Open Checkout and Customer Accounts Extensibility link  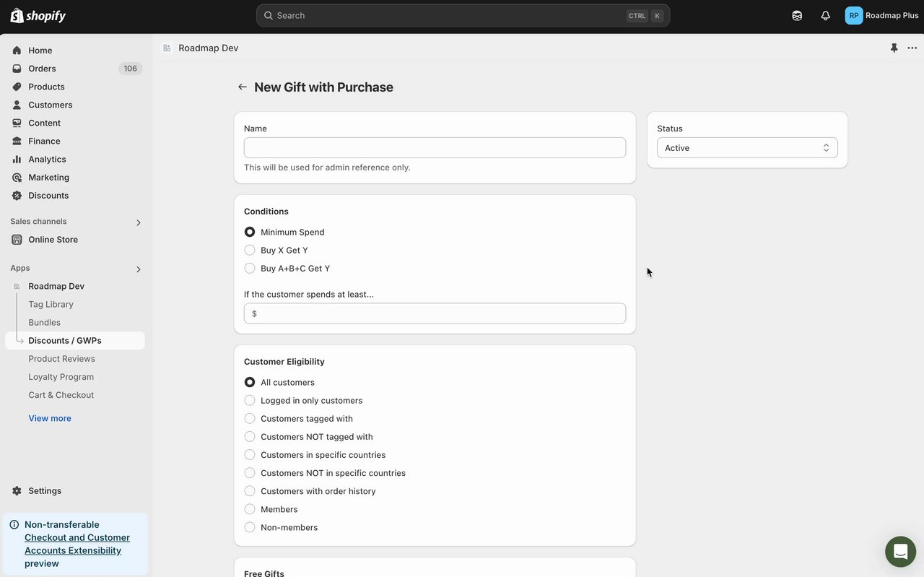pyautogui.click(x=77, y=544)
